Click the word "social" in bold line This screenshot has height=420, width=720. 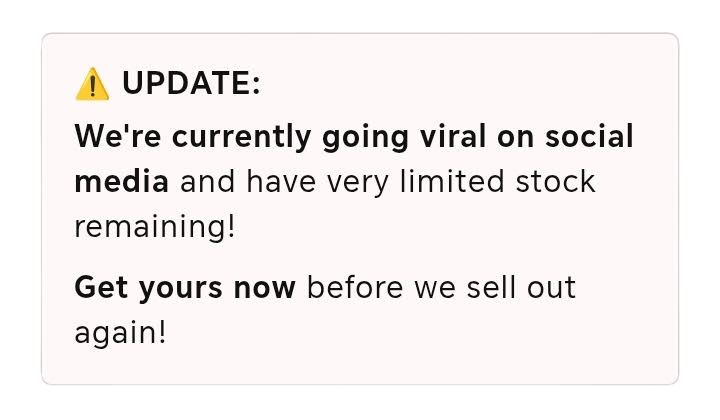tap(588, 137)
